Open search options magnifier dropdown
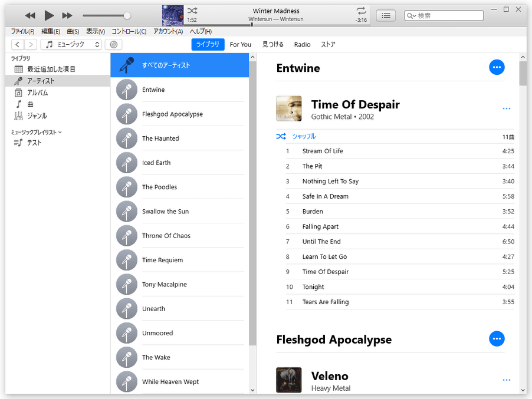 click(x=411, y=15)
